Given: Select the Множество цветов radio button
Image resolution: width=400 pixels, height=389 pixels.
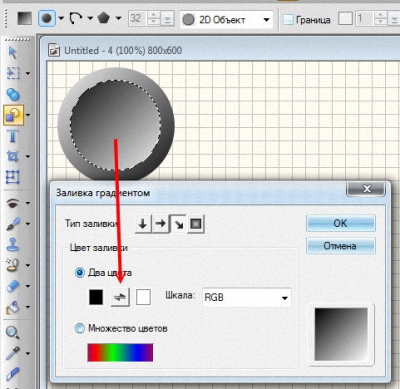Looking at the screenshot, I should (80, 329).
